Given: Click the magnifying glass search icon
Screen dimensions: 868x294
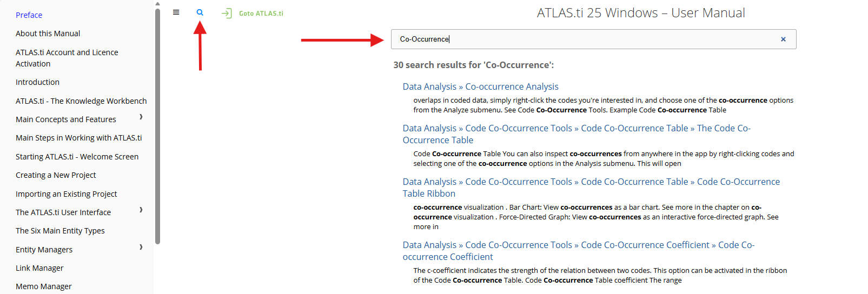Looking at the screenshot, I should (x=200, y=12).
